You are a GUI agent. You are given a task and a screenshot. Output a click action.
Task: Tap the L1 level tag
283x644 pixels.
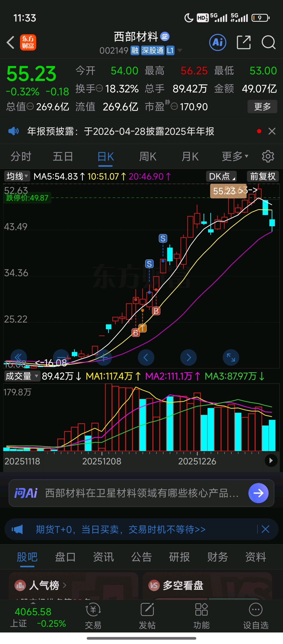click(170, 50)
